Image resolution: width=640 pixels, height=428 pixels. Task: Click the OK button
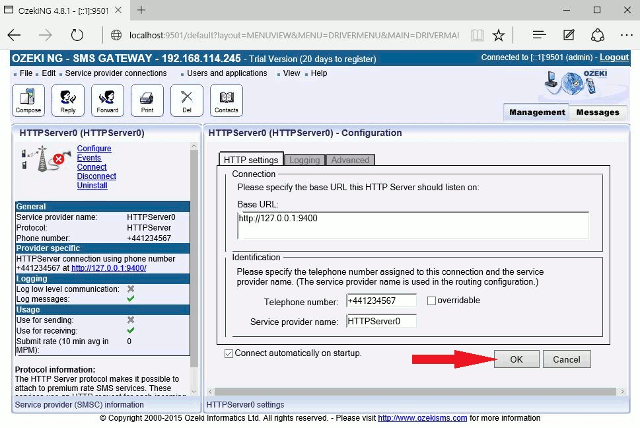pyautogui.click(x=516, y=359)
